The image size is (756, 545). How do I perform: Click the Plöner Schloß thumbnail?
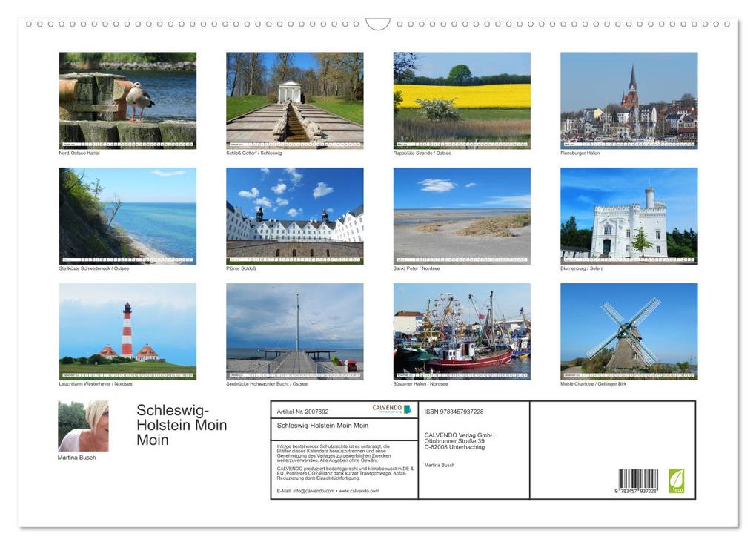(293, 215)
